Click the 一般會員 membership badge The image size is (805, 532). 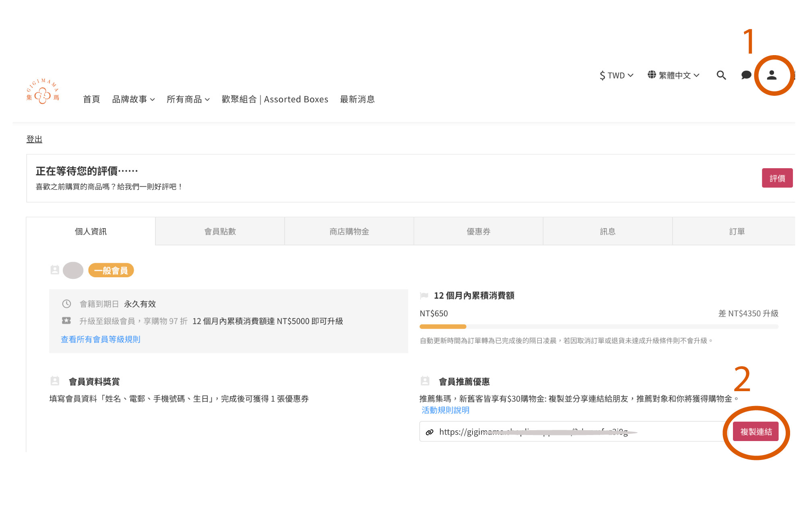(x=111, y=270)
